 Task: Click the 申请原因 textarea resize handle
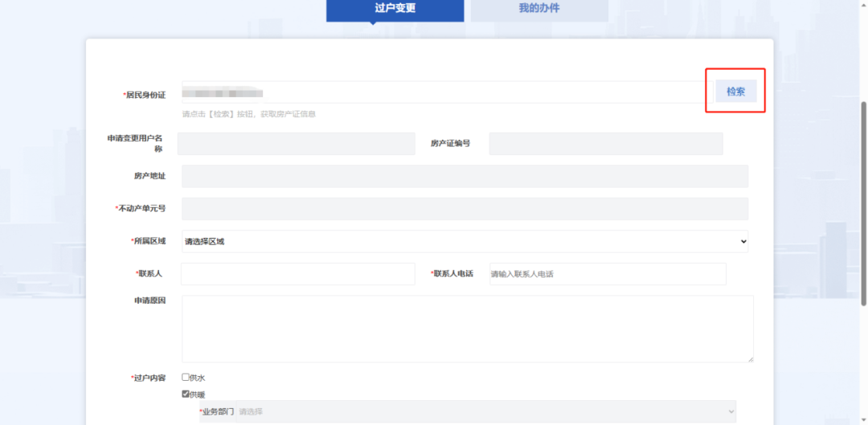coord(751,359)
